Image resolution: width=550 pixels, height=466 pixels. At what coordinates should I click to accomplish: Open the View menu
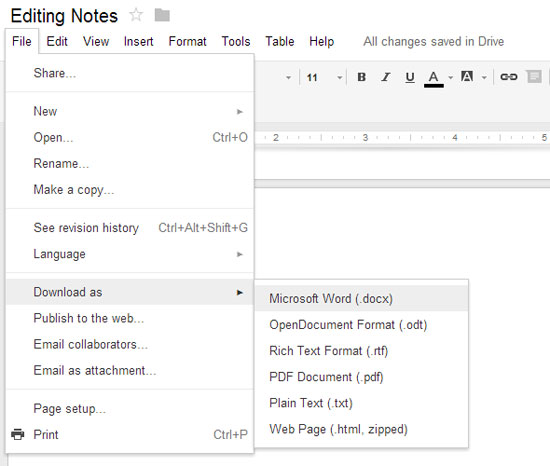tap(96, 41)
